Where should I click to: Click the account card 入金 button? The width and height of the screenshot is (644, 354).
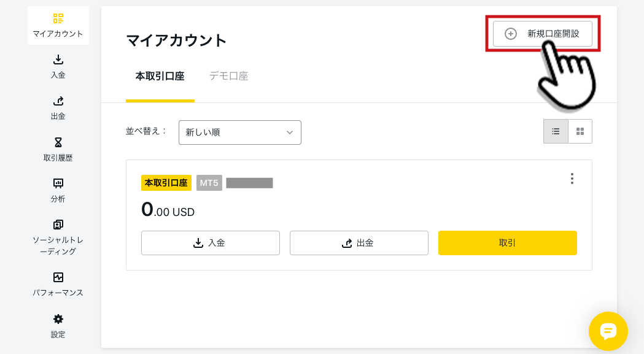pyautogui.click(x=211, y=243)
